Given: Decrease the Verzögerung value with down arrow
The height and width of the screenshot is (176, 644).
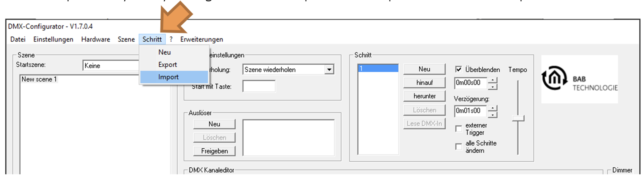Looking at the screenshot, I should pyautogui.click(x=492, y=115).
